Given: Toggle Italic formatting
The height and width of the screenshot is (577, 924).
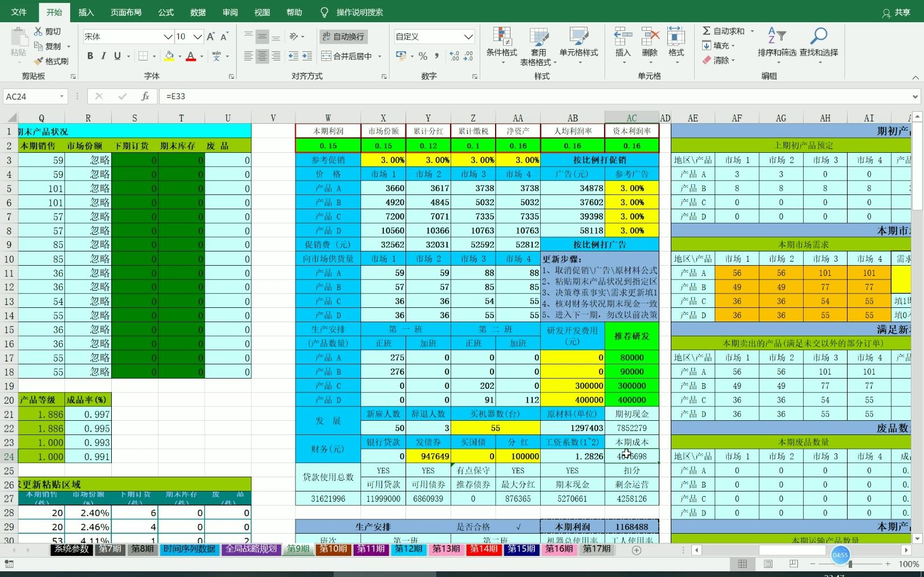Looking at the screenshot, I should [x=103, y=56].
